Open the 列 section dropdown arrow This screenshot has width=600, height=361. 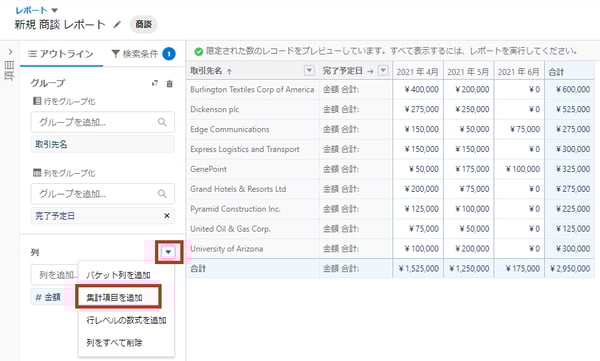pos(168,252)
